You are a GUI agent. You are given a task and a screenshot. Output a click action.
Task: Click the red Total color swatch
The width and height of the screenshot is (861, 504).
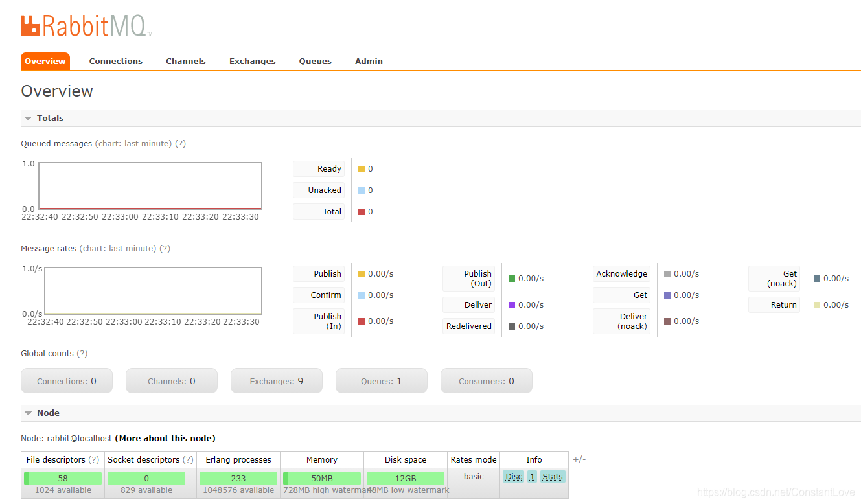coord(362,212)
